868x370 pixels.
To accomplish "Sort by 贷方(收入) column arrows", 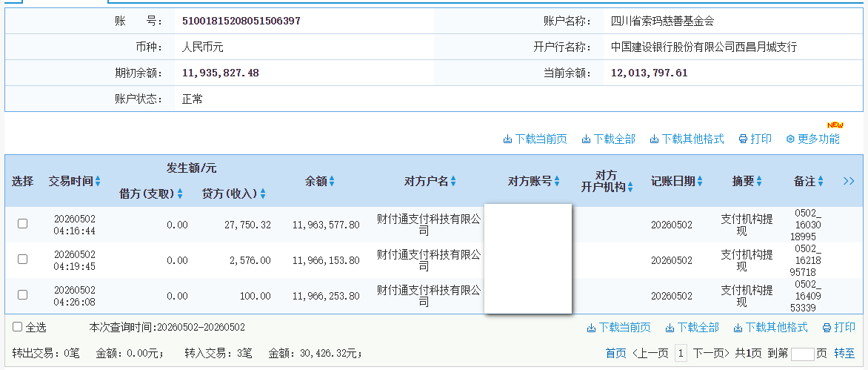I will point(263,194).
